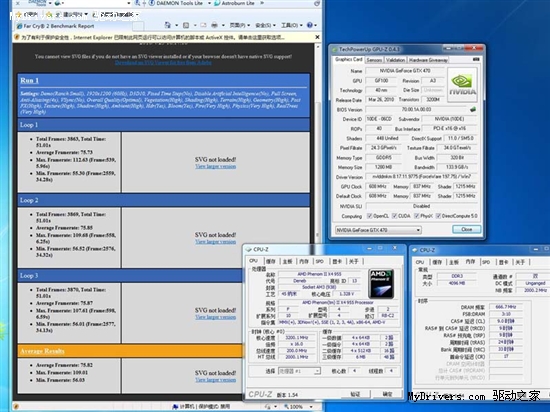Viewport: 550px width, 412px height.
Task: Toggle the DirectCompute 5.0 checkbox in GPU-Z
Action: (x=438, y=216)
